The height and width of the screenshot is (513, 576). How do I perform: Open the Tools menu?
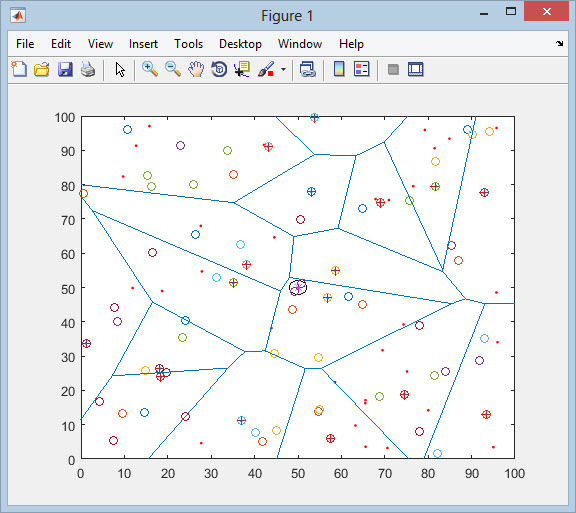[188, 44]
